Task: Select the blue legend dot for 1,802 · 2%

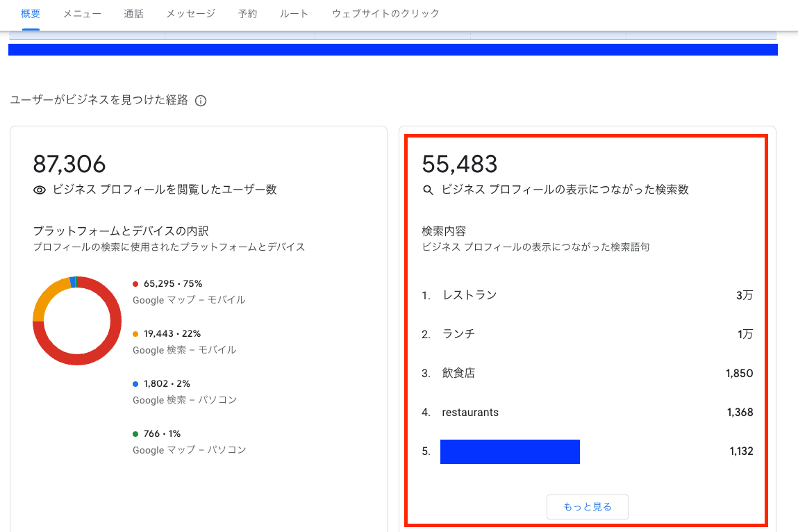Action: coord(135,383)
